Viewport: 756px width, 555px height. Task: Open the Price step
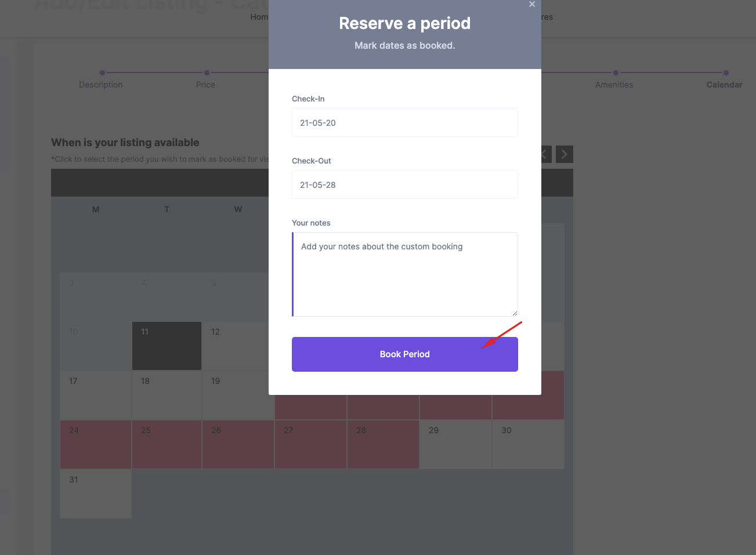[205, 85]
